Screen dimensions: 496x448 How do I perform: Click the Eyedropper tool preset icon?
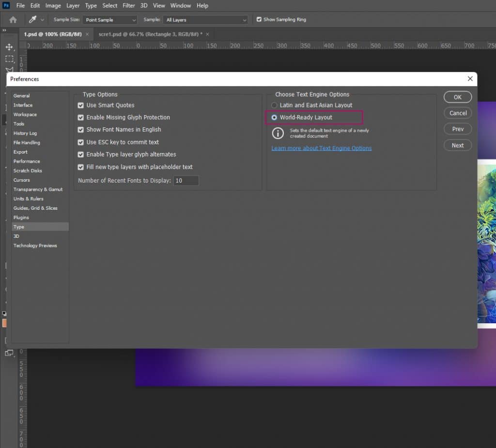pyautogui.click(x=32, y=20)
